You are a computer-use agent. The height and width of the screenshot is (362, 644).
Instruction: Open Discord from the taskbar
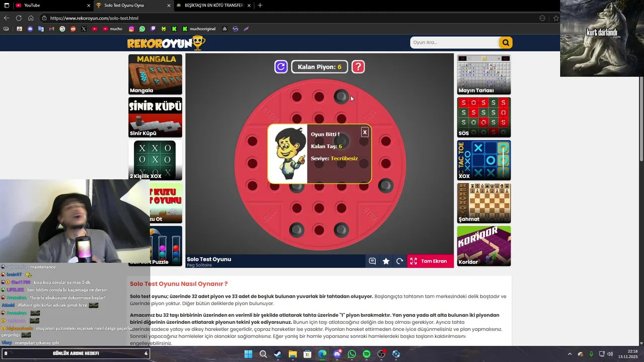337,354
